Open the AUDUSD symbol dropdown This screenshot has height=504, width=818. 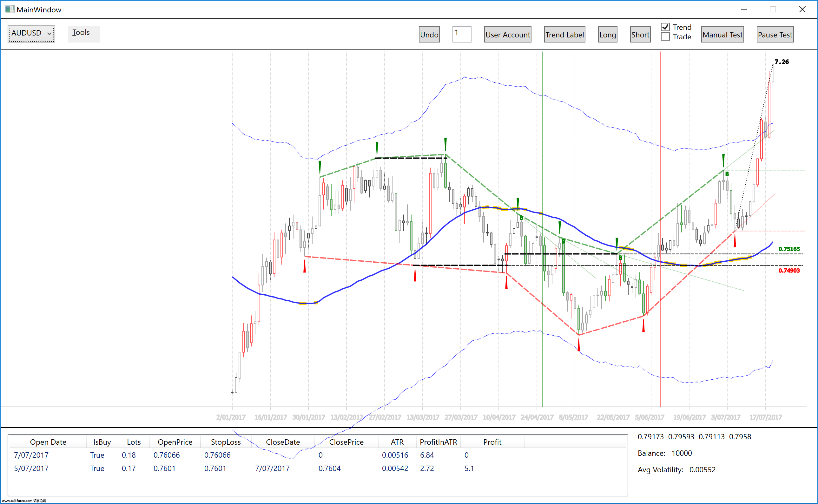click(31, 34)
